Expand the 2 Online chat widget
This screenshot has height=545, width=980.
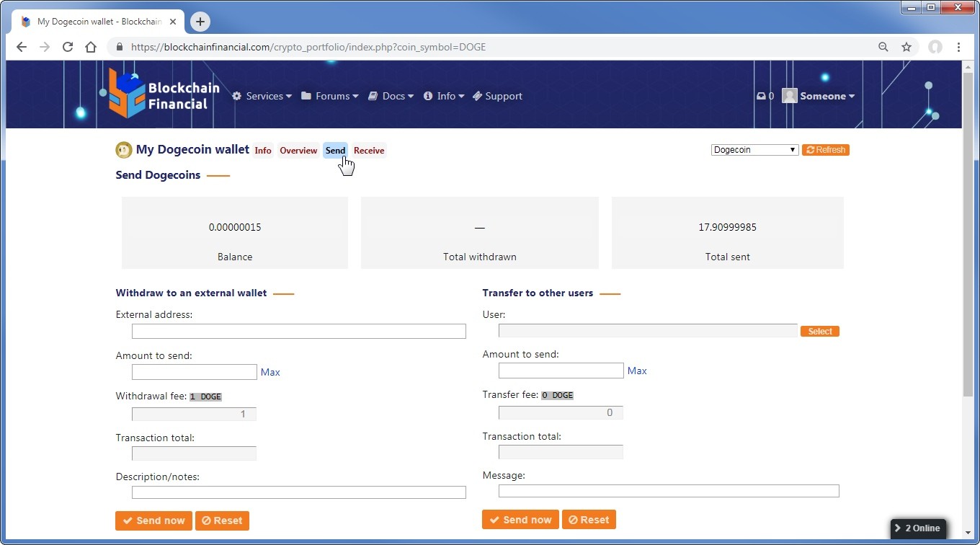[x=918, y=528]
